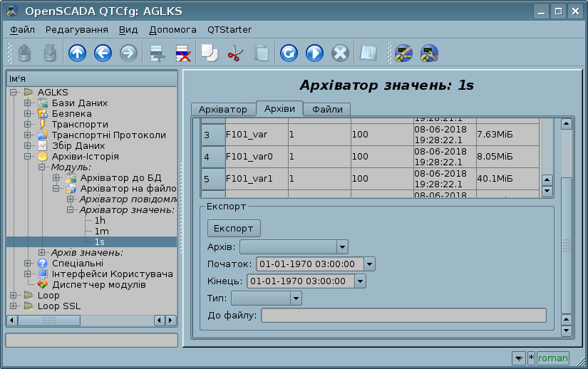Click the Save to database toolbar icon
The width and height of the screenshot is (588, 369).
[51, 53]
